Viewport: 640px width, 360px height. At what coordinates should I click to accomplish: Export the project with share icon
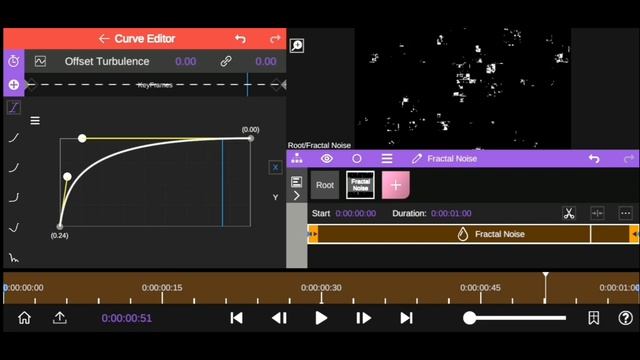point(60,318)
